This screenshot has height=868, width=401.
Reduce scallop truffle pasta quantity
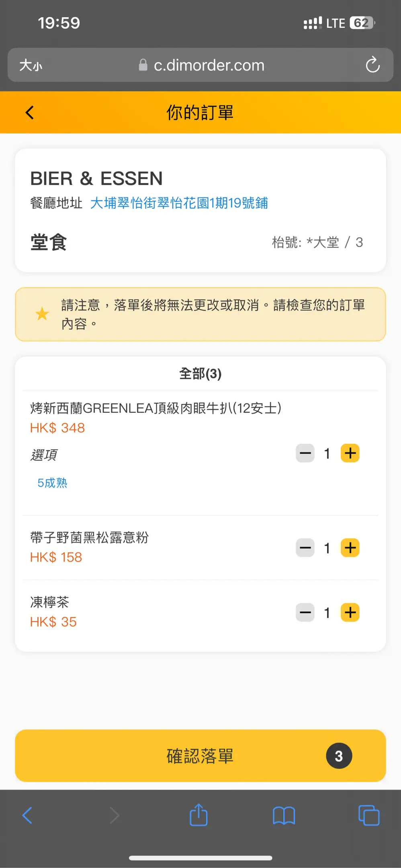[x=305, y=548]
